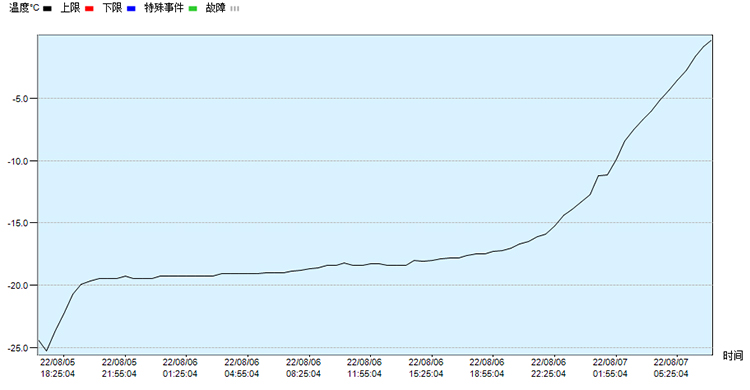Click the green 特殊事件 legend swatch
The height and width of the screenshot is (390, 750).
[x=193, y=9]
